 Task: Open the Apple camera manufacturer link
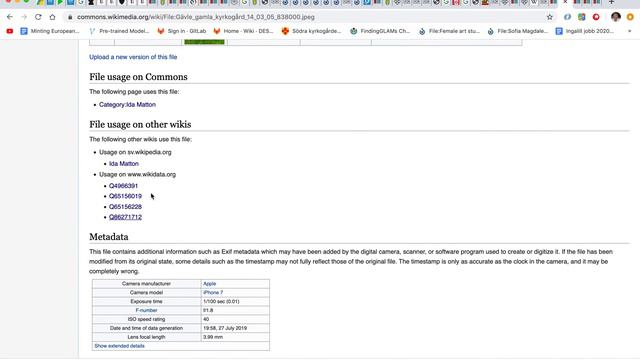209,284
